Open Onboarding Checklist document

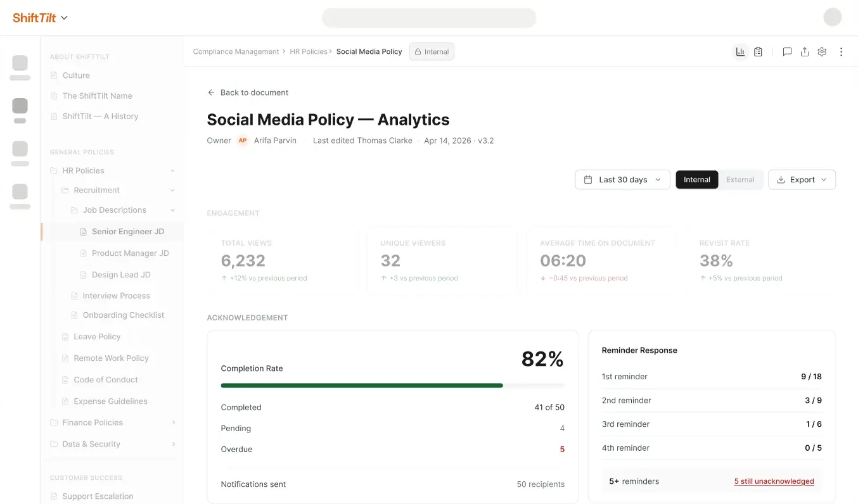[x=123, y=315]
